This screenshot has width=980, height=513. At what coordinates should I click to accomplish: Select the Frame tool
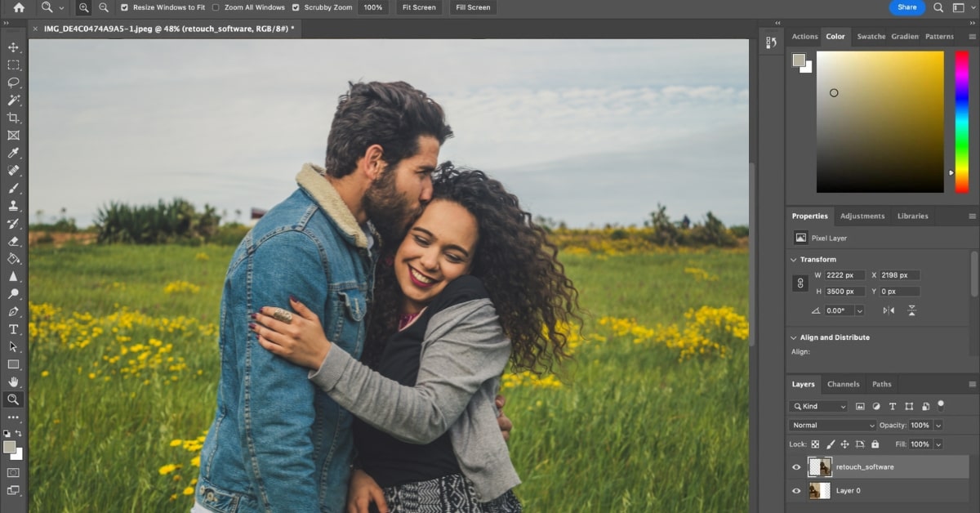coord(13,136)
